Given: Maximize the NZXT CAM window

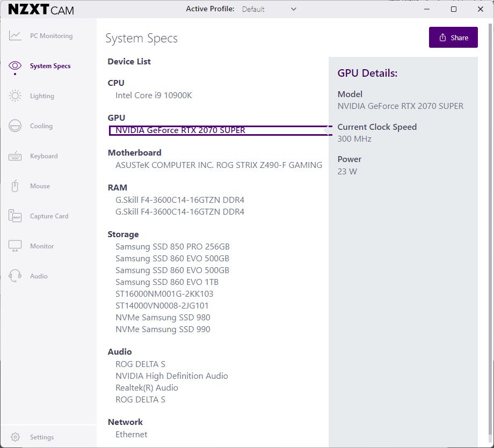Looking at the screenshot, I should [454, 9].
